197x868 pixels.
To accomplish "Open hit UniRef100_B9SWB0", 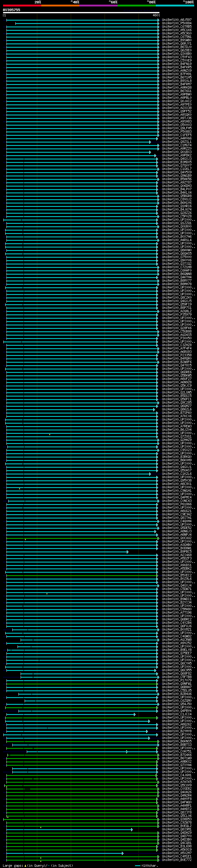I will tap(177, 40).
